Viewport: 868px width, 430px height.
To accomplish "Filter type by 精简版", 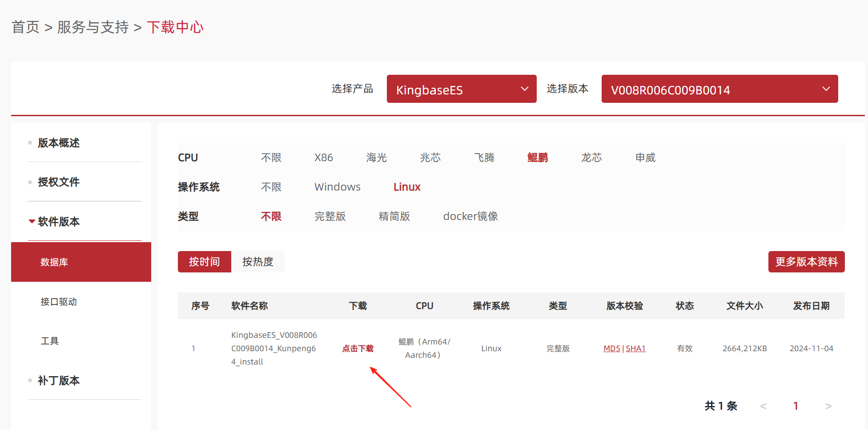I will [x=394, y=216].
